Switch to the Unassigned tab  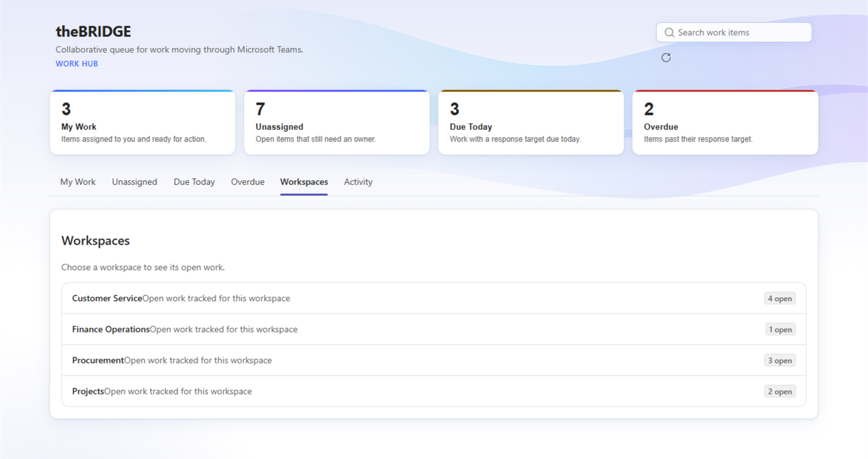pos(135,182)
